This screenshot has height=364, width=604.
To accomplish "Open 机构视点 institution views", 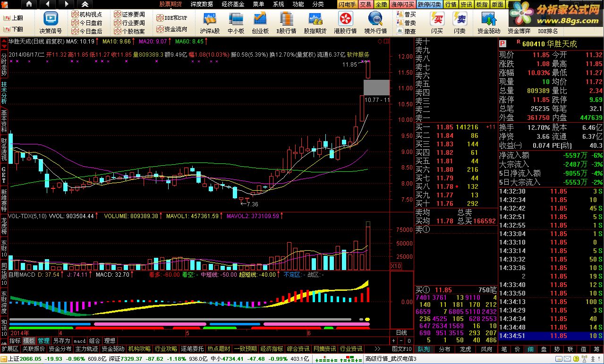I will point(87,15).
